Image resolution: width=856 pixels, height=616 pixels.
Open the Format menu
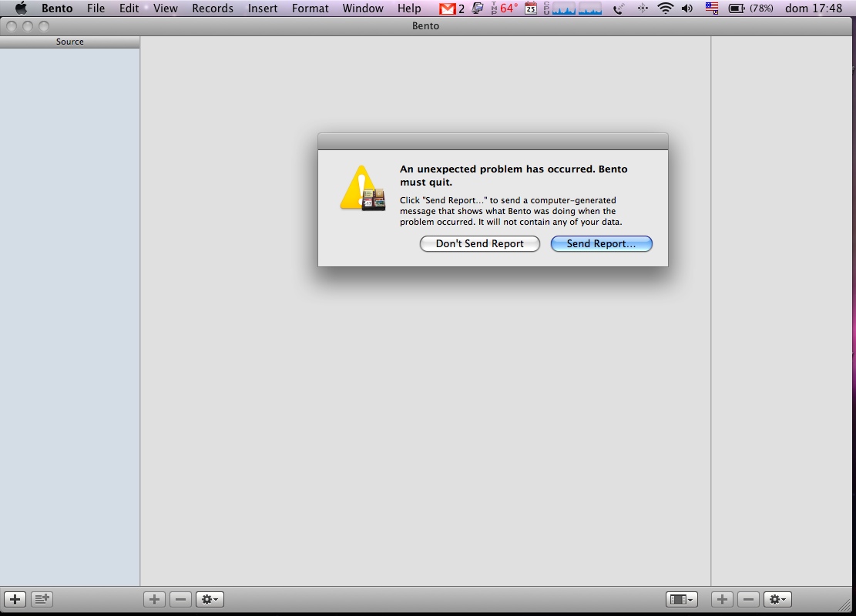coord(310,8)
